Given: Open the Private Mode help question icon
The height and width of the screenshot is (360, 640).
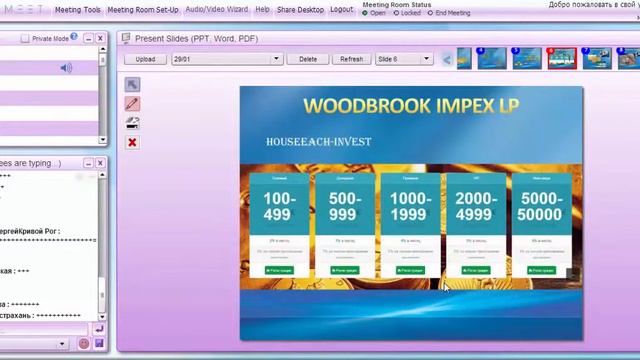Looking at the screenshot, I should point(74,36).
